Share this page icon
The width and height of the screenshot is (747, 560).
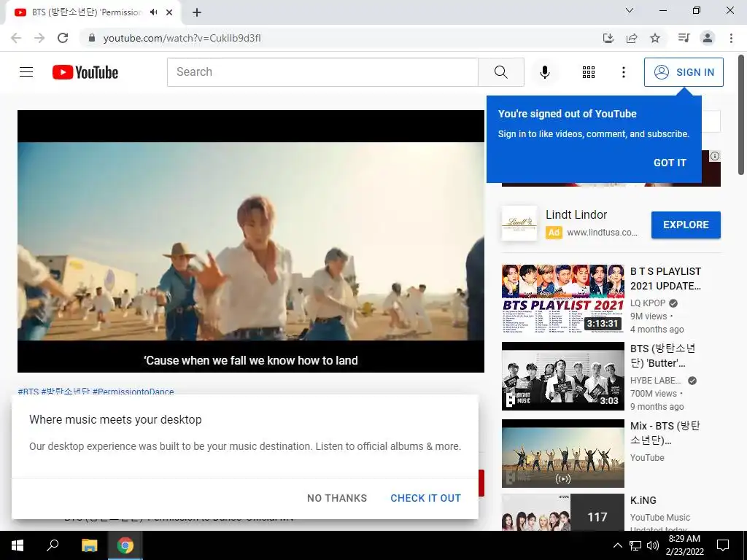coord(632,38)
